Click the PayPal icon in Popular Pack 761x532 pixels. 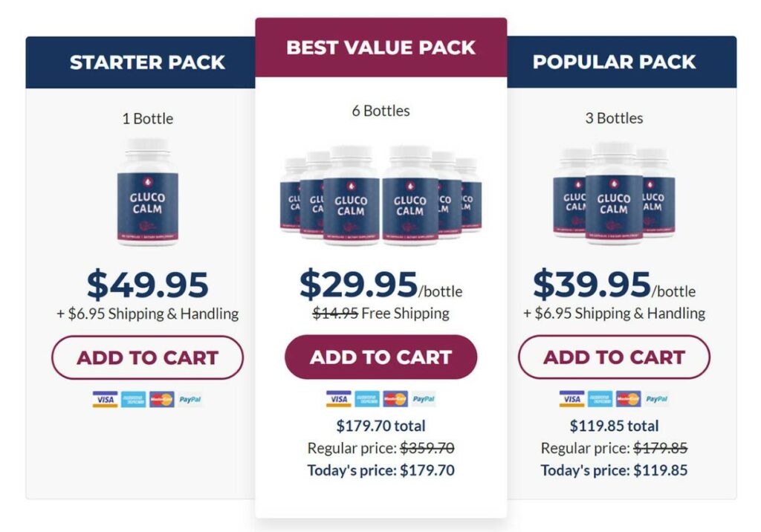657,399
